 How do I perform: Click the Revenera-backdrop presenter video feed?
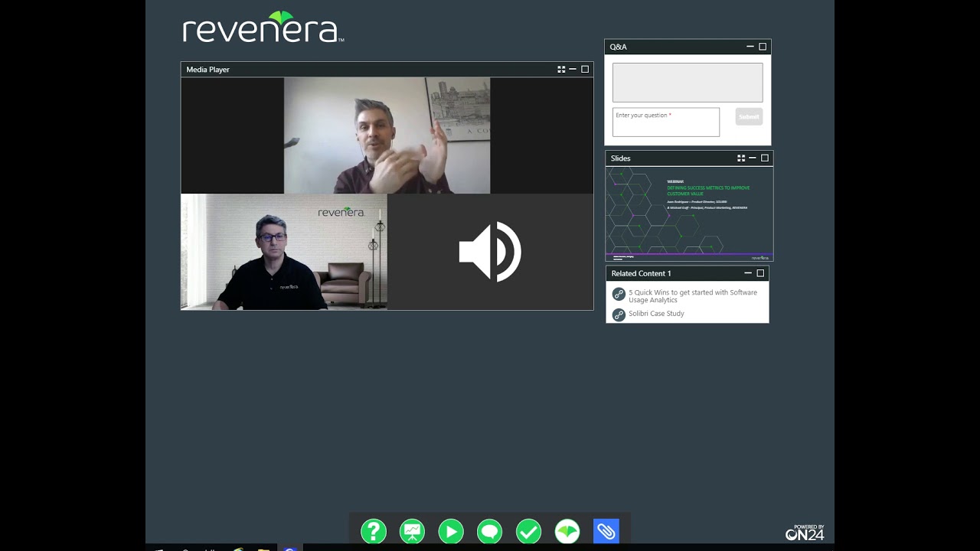(284, 252)
